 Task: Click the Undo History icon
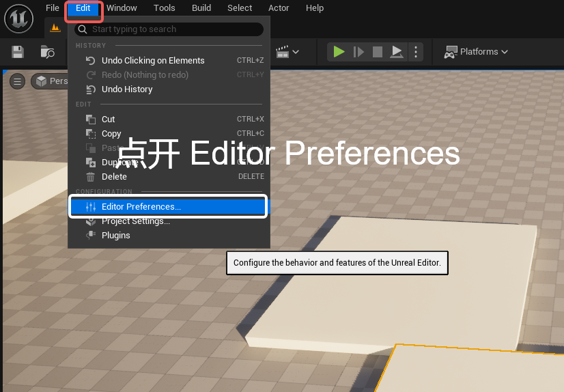coord(91,89)
